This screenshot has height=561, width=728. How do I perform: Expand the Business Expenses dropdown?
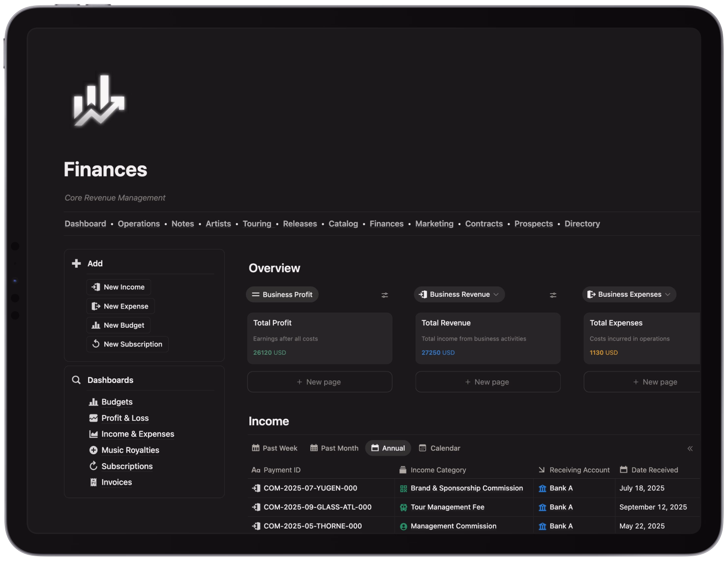(x=668, y=294)
